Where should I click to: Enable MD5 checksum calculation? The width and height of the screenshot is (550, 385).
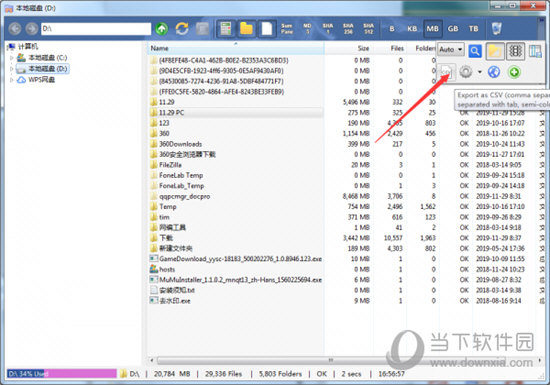(x=307, y=28)
